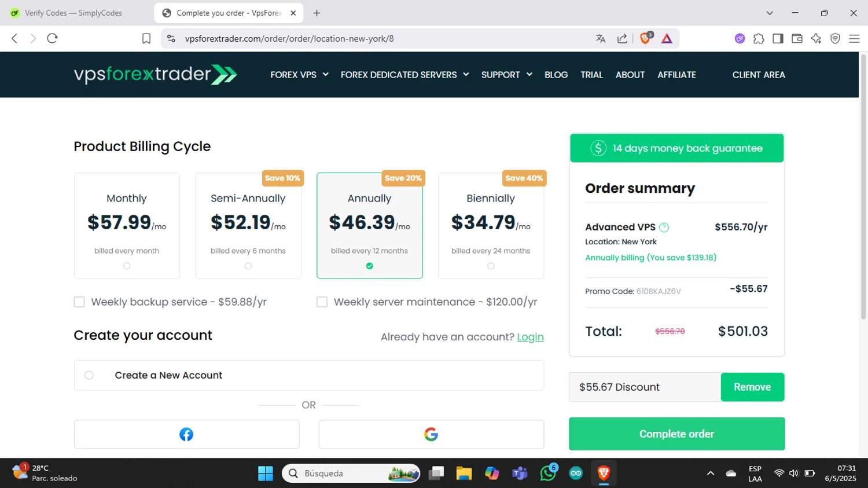Open the tab search chevron
Screen dimensions: 868x488
(x=770, y=13)
